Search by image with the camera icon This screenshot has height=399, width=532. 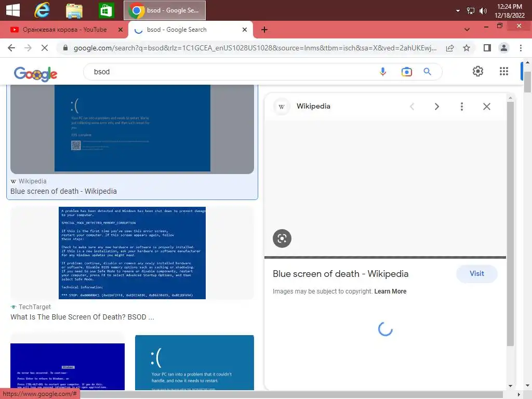(406, 72)
